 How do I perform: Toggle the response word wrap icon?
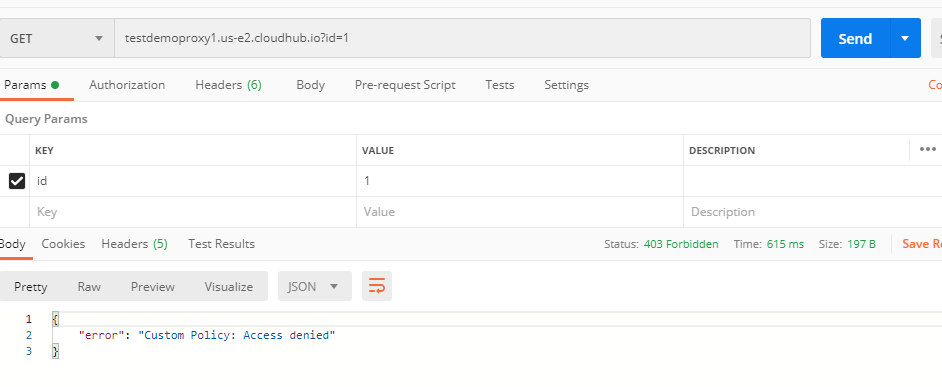[x=377, y=286]
